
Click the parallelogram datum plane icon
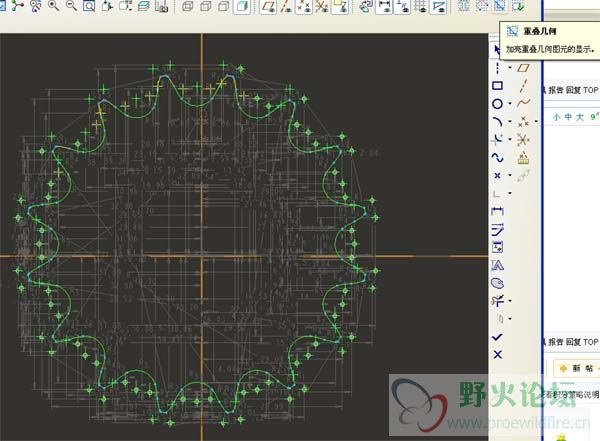coord(523,68)
